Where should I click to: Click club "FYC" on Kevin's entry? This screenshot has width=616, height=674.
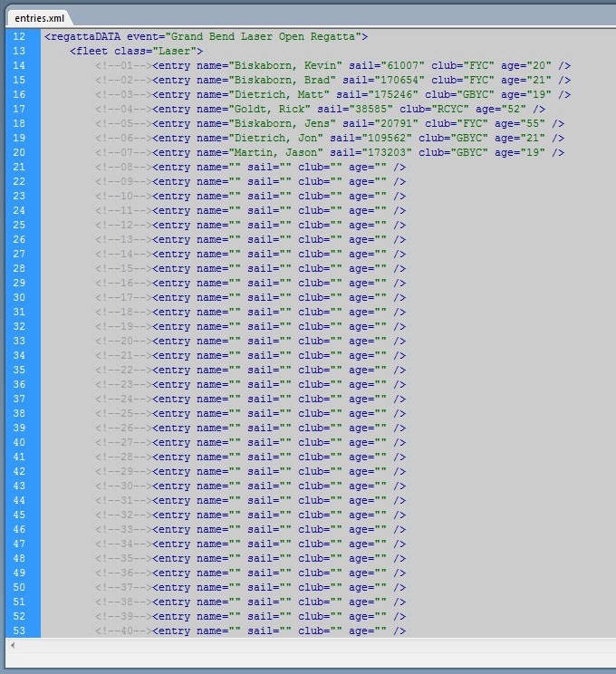pyautogui.click(x=478, y=66)
